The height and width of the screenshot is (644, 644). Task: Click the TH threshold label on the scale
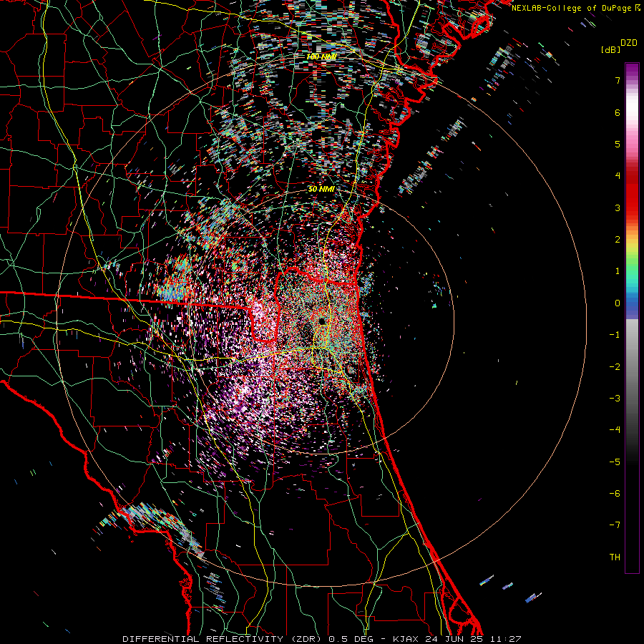[615, 557]
